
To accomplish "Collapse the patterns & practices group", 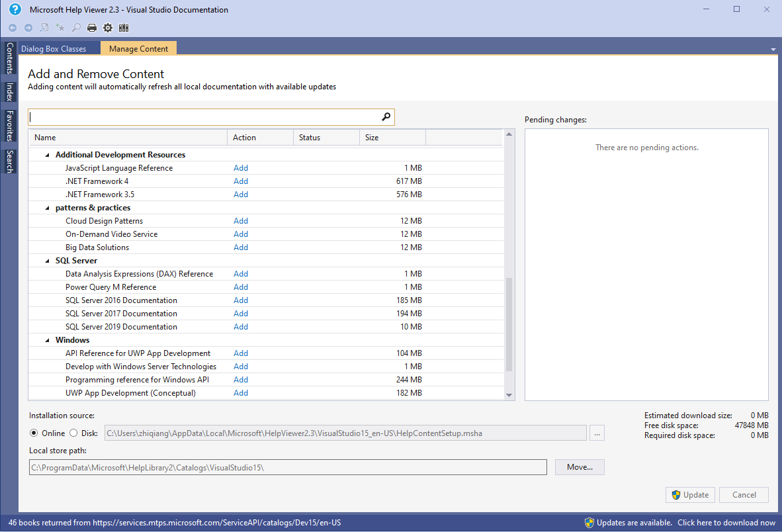I will pos(48,208).
